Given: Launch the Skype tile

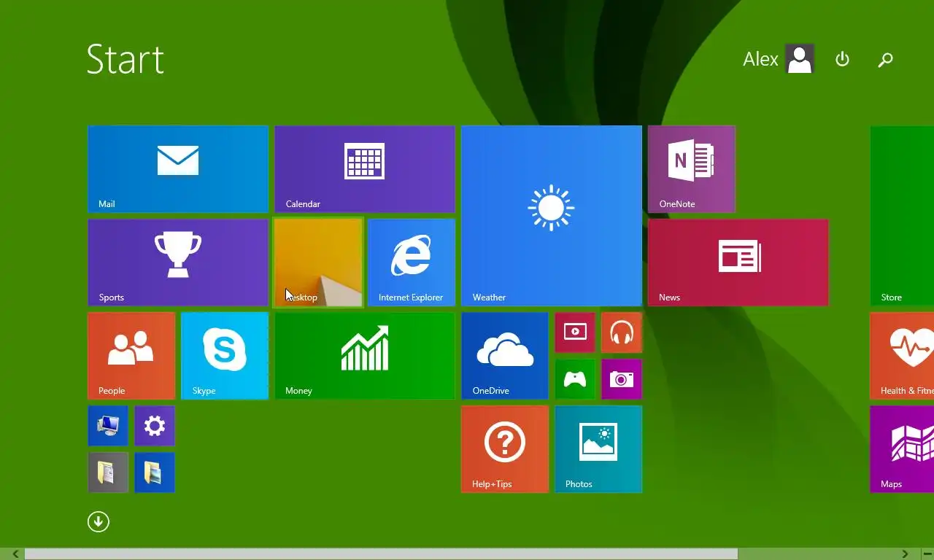Looking at the screenshot, I should pyautogui.click(x=225, y=356).
